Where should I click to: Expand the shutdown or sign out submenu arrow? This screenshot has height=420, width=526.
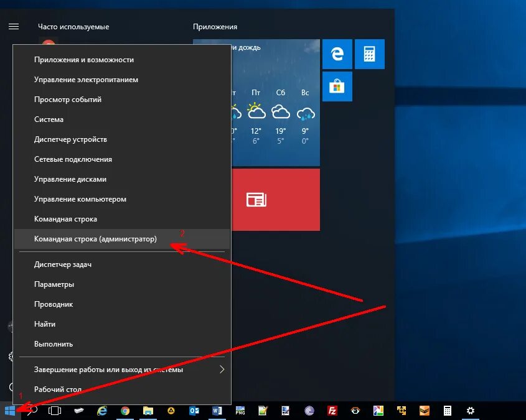click(222, 370)
